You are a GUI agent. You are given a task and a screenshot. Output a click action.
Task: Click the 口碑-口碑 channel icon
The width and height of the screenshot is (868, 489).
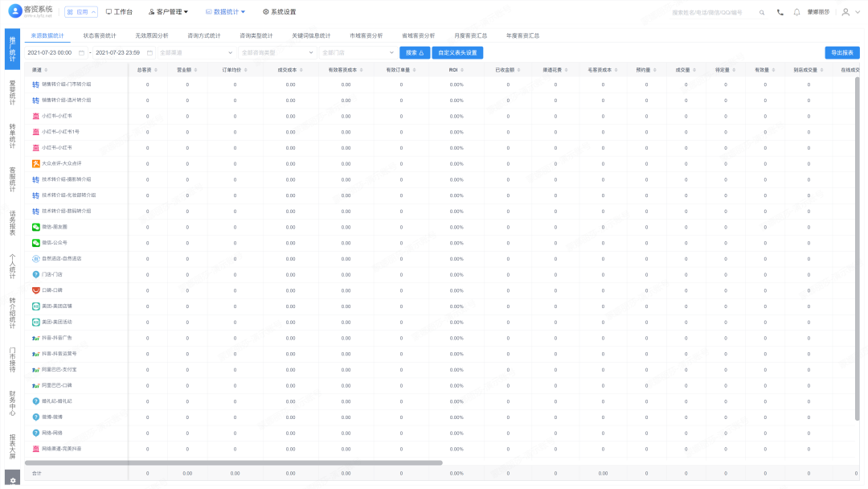click(x=36, y=290)
